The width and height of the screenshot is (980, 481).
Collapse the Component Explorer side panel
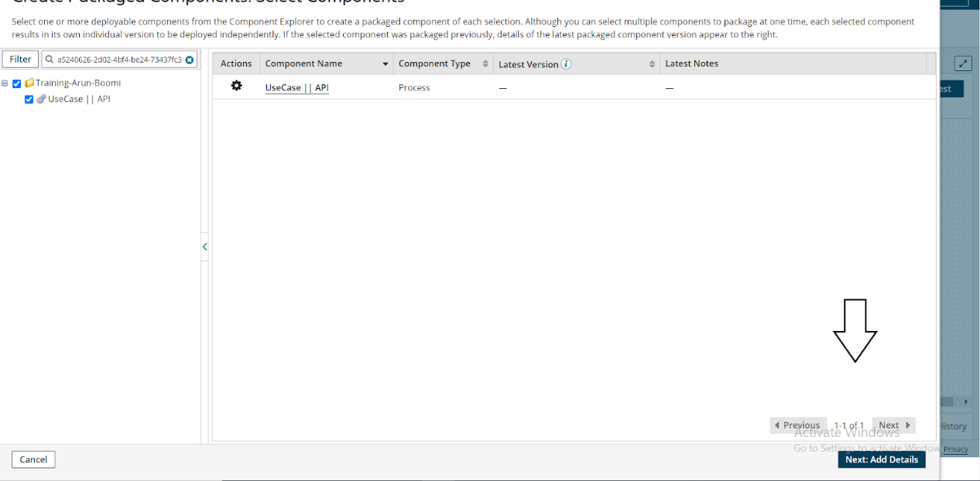click(x=204, y=247)
